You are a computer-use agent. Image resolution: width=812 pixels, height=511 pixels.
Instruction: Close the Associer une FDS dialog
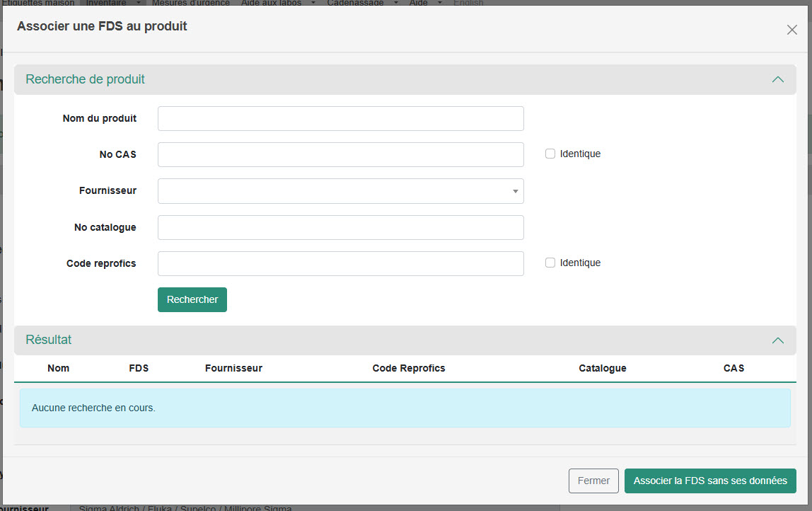pyautogui.click(x=791, y=30)
